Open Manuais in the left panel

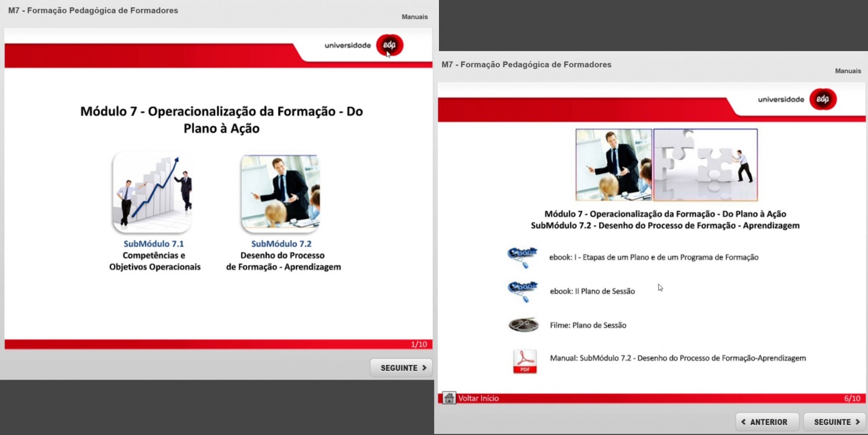pos(414,17)
